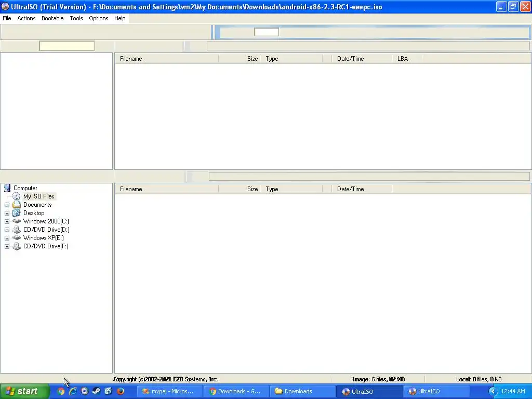
Task: Sort local list by Filename column
Action: pyautogui.click(x=167, y=189)
